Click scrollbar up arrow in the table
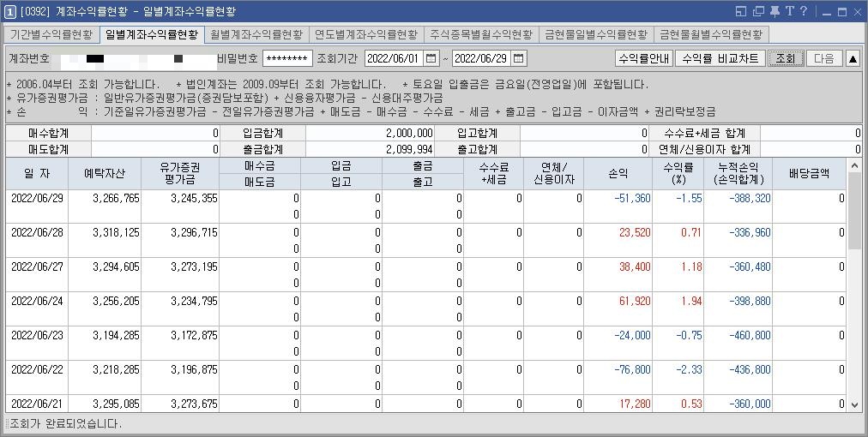The width and height of the screenshot is (868, 437). tap(854, 164)
